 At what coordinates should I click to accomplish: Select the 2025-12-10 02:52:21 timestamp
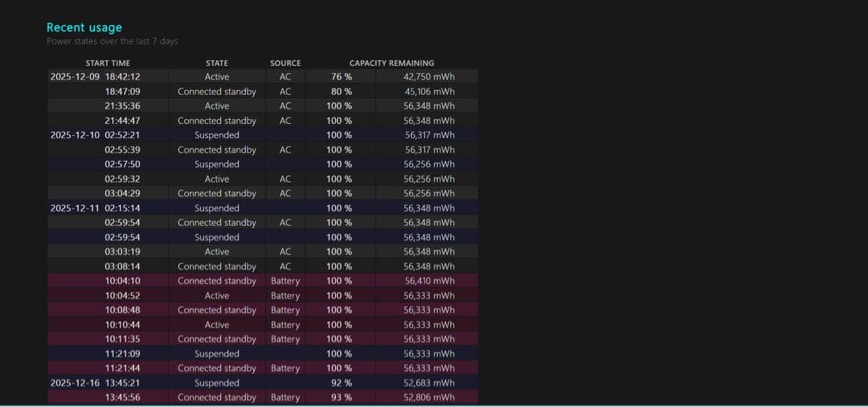pos(96,135)
